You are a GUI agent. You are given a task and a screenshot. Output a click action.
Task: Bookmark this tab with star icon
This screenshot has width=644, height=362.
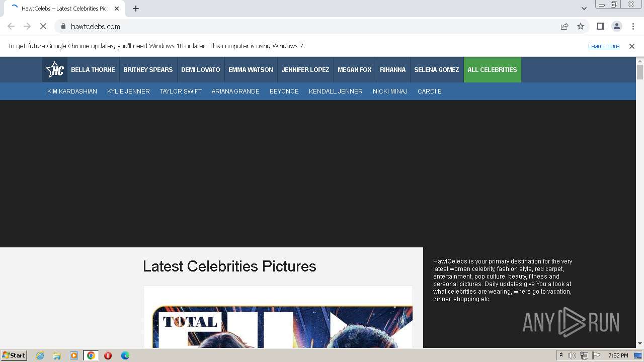[581, 26]
